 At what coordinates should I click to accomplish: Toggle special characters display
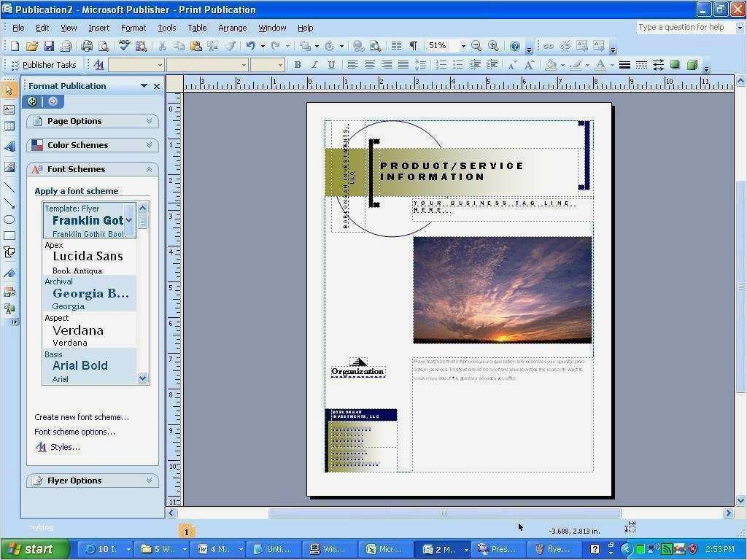(x=413, y=45)
